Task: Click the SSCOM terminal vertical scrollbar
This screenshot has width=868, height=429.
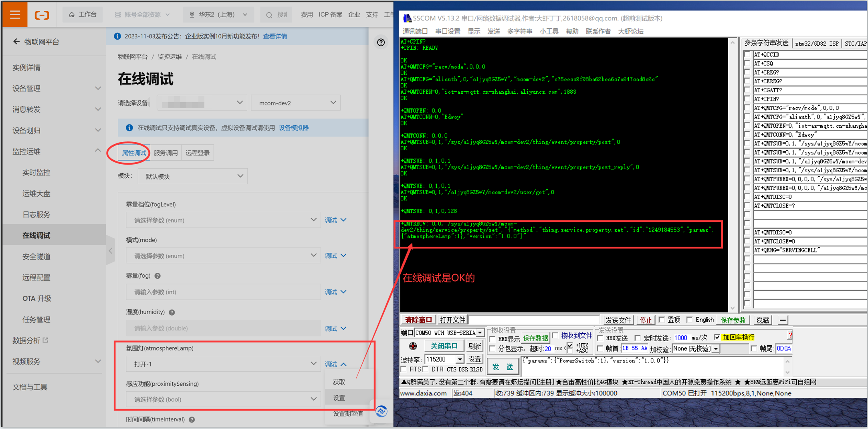Action: pos(733,175)
